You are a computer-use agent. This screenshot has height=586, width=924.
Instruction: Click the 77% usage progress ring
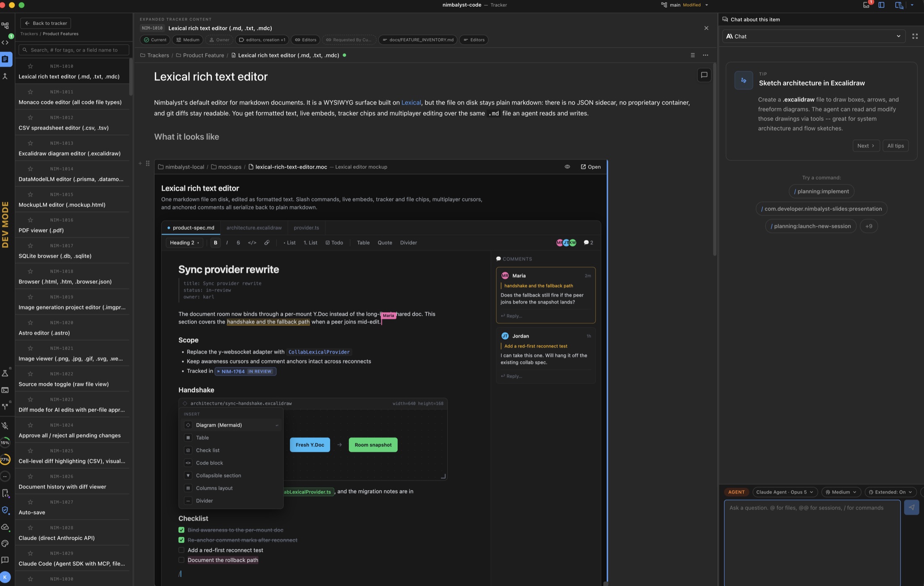(x=5, y=460)
